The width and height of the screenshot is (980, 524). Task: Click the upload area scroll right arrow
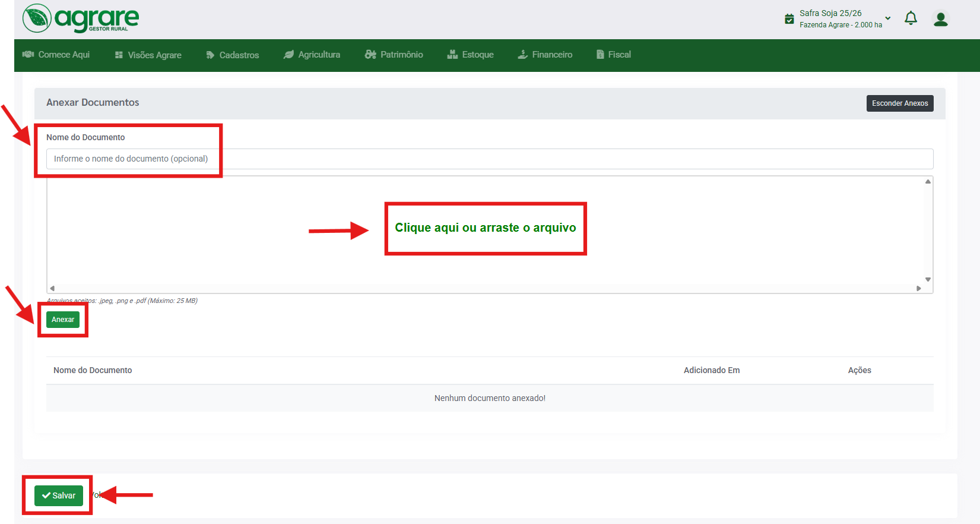point(918,288)
